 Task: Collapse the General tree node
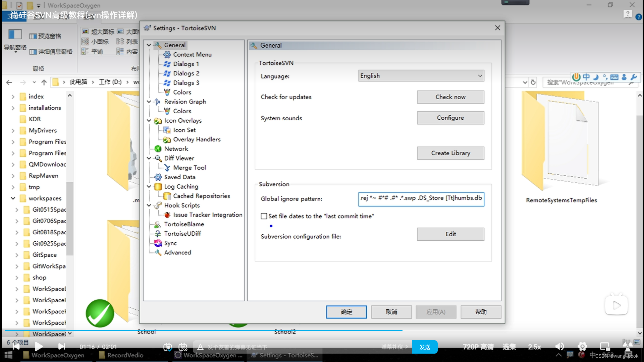149,45
